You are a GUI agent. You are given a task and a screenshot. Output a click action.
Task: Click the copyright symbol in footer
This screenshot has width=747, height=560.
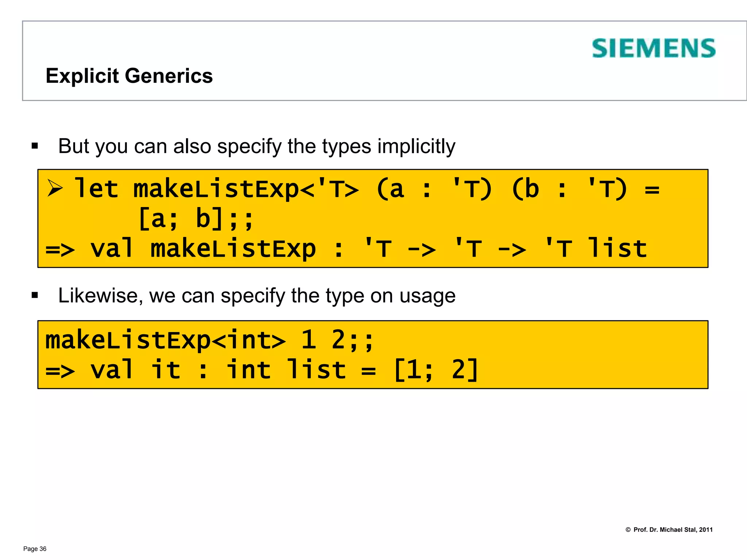(x=628, y=530)
